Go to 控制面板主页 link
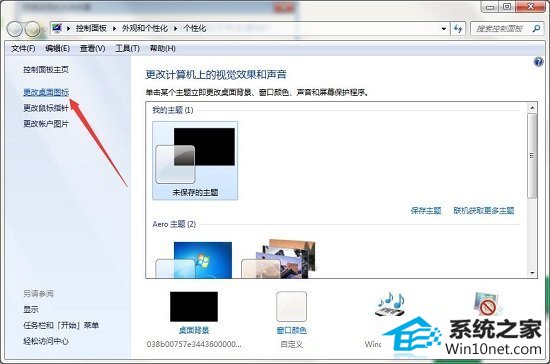The height and width of the screenshot is (364, 550). click(x=46, y=69)
